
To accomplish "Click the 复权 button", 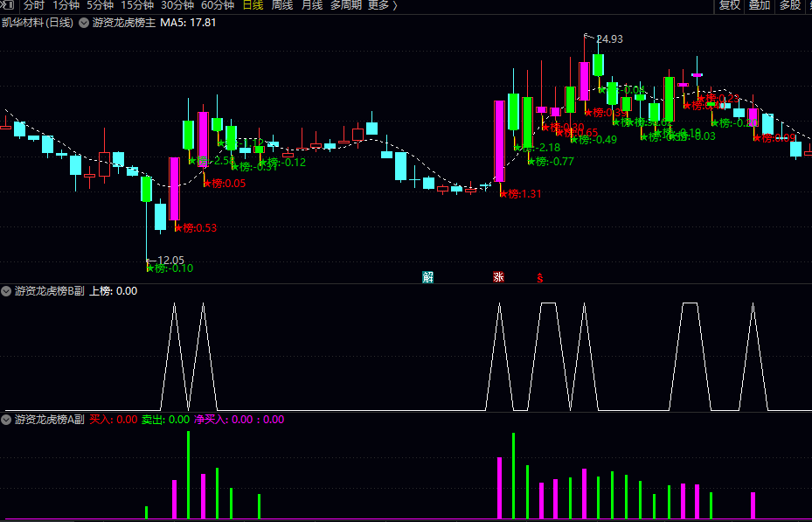I will (x=730, y=6).
